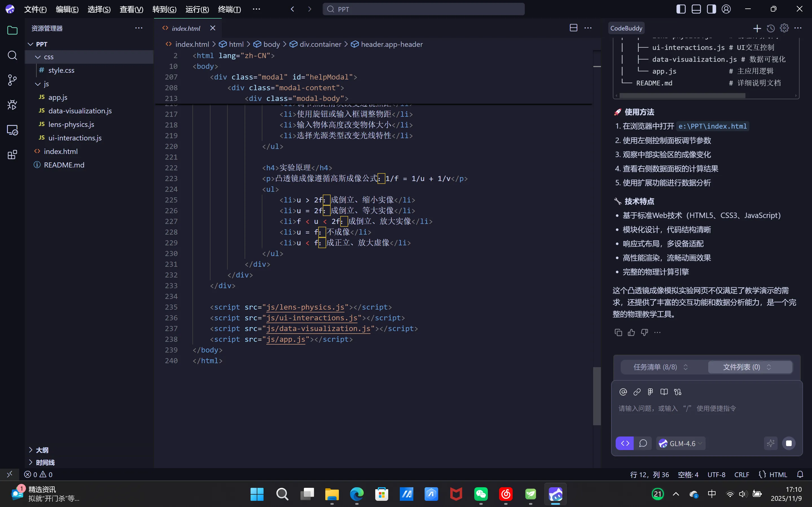The width and height of the screenshot is (812, 507).
Task: Split the editor layout
Action: point(574,28)
